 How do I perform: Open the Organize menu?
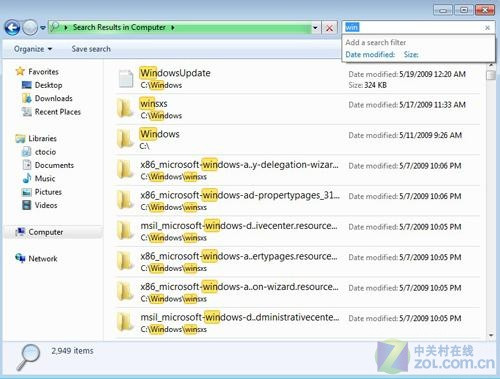pos(33,49)
